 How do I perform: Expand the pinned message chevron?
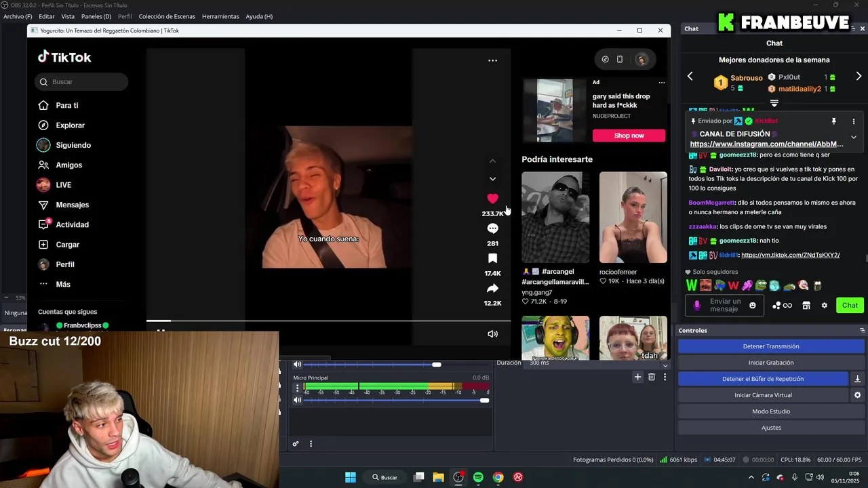(854, 137)
